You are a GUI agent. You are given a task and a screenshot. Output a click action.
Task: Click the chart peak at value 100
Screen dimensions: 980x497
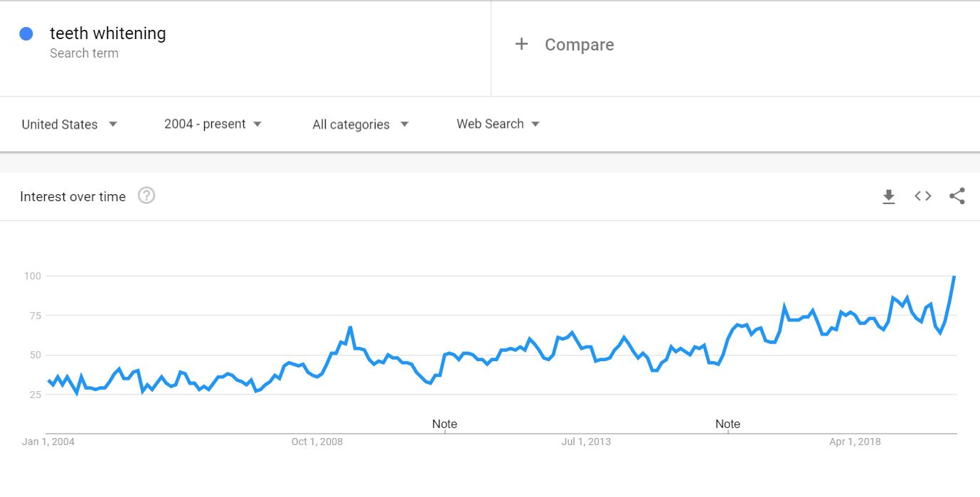tap(954, 276)
